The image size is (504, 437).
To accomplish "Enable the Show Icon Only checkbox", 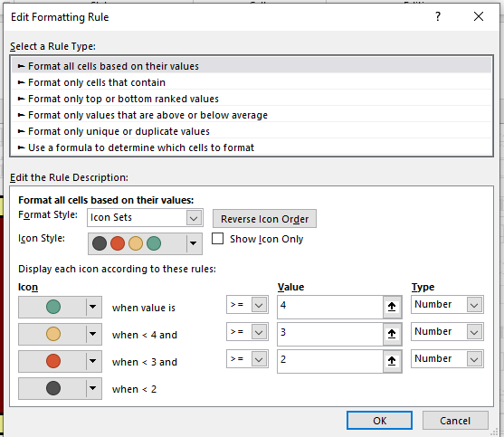I will coord(217,239).
